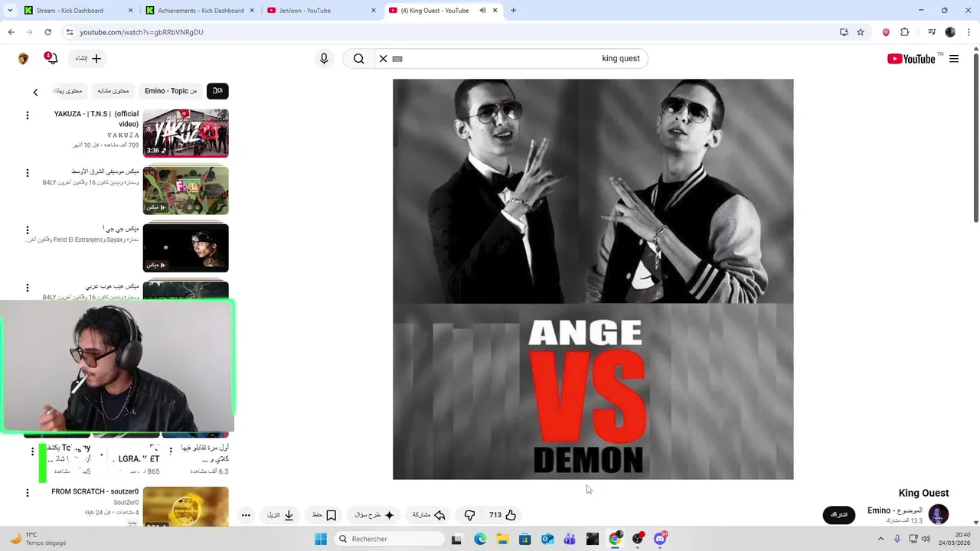Select the partially shown محتوى يهمك chip

[69, 91]
